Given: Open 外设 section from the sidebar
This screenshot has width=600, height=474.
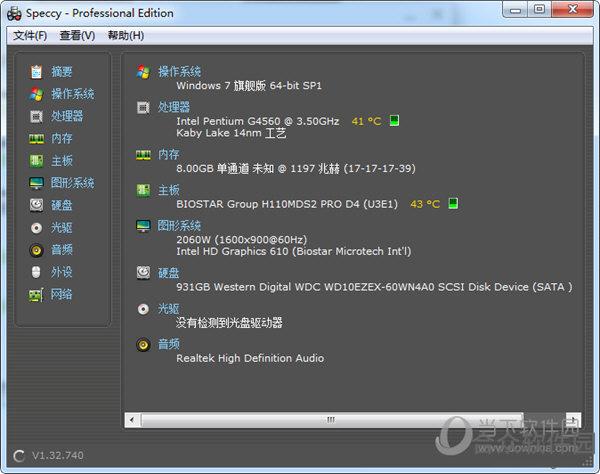Looking at the screenshot, I should coord(62,272).
